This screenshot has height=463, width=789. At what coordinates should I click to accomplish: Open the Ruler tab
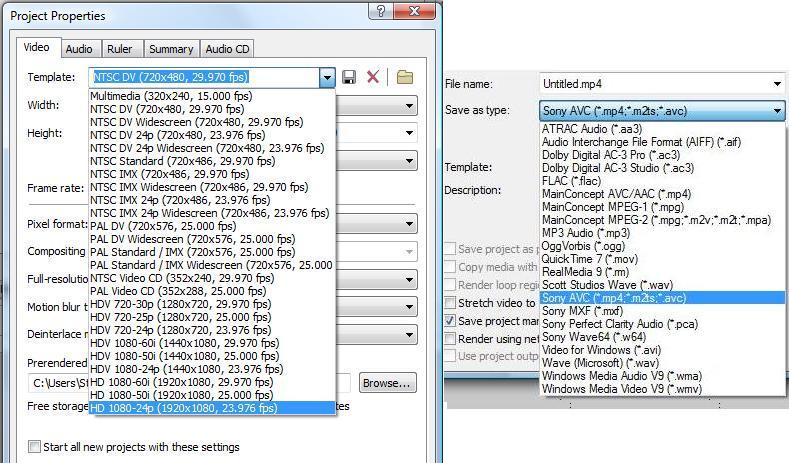120,49
